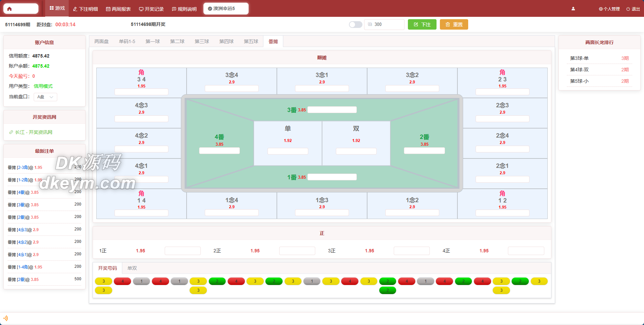
Task: Click the 单 bet input field
Action: click(x=288, y=151)
